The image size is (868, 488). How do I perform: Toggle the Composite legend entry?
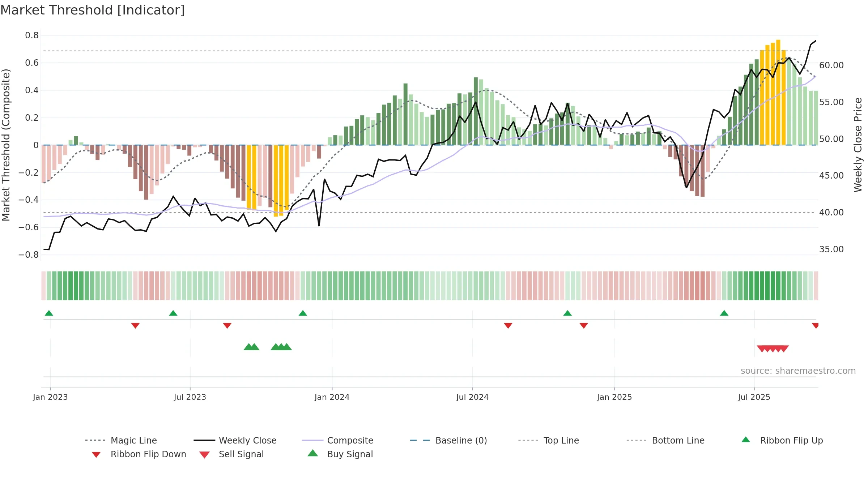click(x=337, y=440)
